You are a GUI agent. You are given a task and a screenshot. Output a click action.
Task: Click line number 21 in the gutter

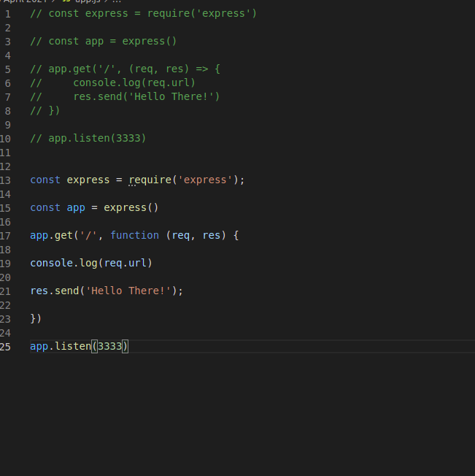coord(6,291)
